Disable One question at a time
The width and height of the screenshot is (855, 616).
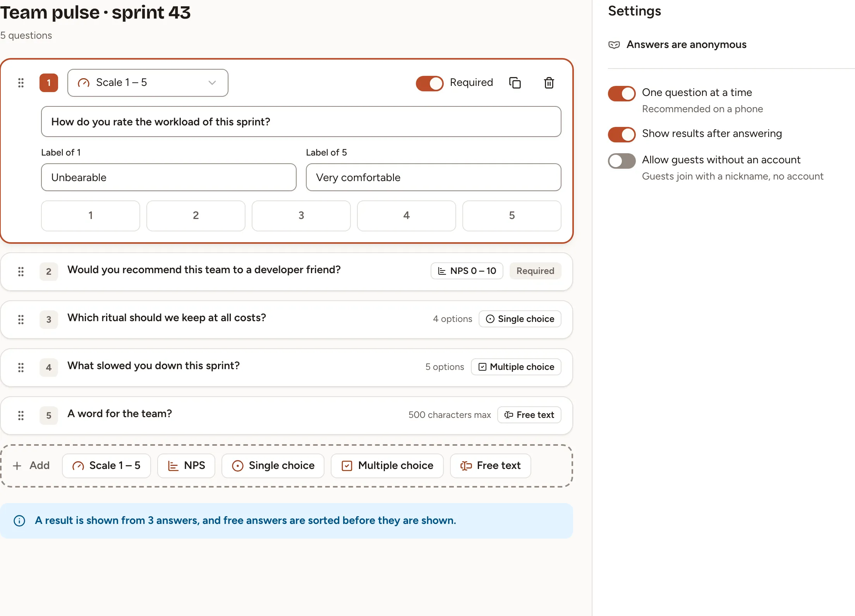click(x=622, y=93)
